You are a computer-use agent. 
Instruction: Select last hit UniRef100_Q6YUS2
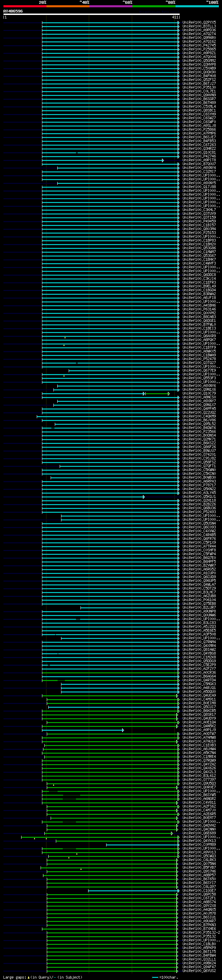[199, 971]
